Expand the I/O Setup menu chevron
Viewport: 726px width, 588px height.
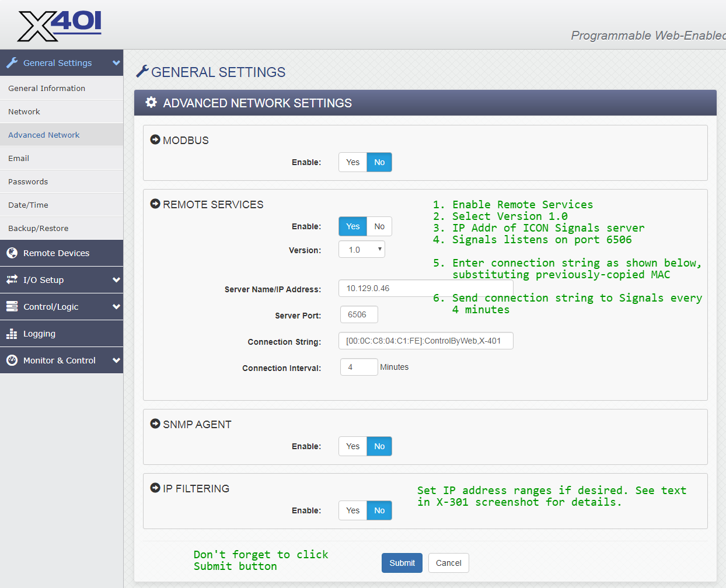click(116, 280)
